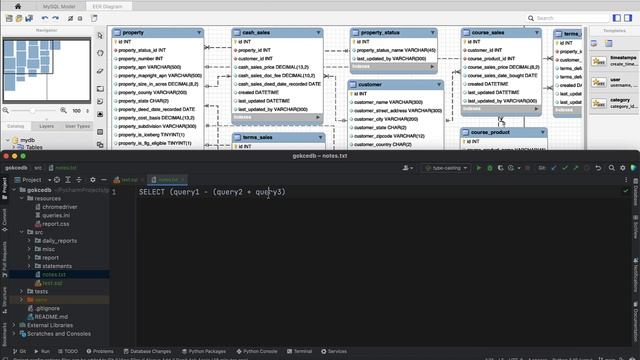Click the zoom in magnifier icon
Viewport: 640px width, 360px height.
[63, 111]
